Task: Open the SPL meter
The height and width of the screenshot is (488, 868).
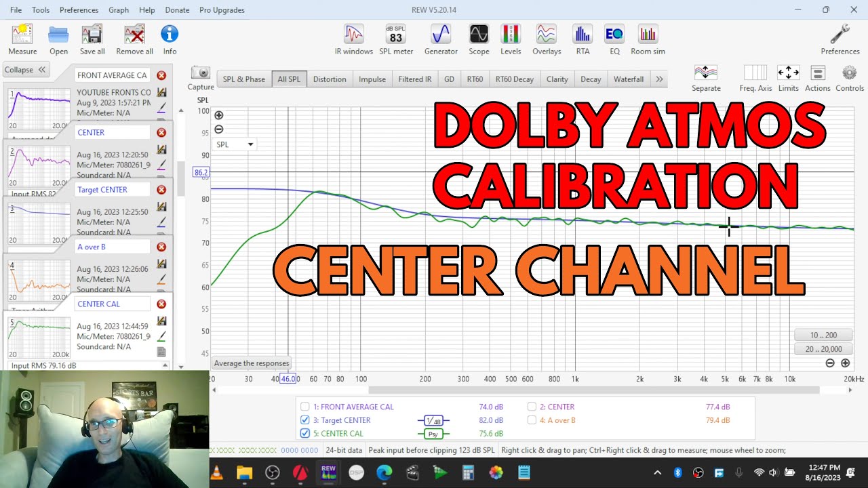Action: [x=396, y=39]
